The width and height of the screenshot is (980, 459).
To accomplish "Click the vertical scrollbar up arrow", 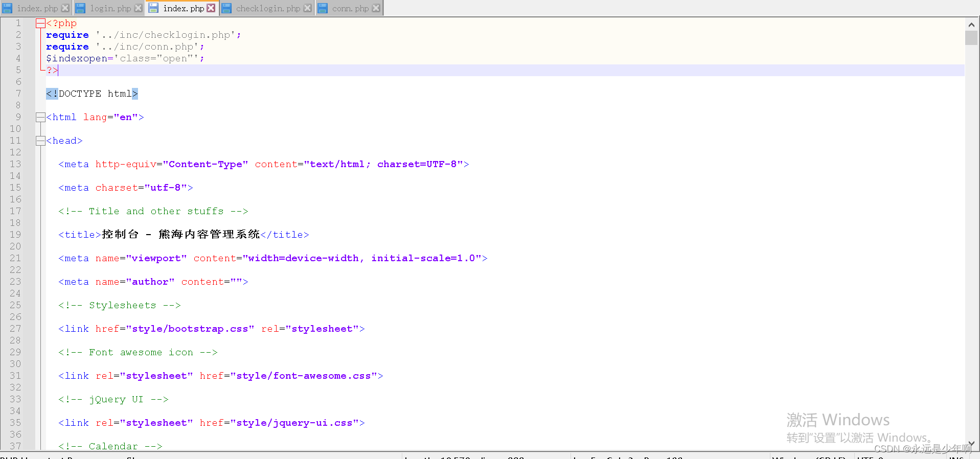I will 971,24.
